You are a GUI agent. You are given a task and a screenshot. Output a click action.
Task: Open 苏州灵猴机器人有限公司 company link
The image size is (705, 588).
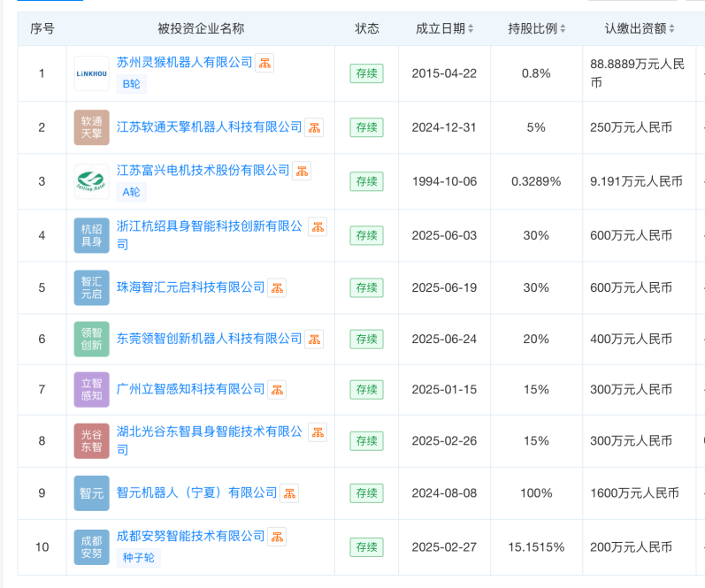point(184,62)
